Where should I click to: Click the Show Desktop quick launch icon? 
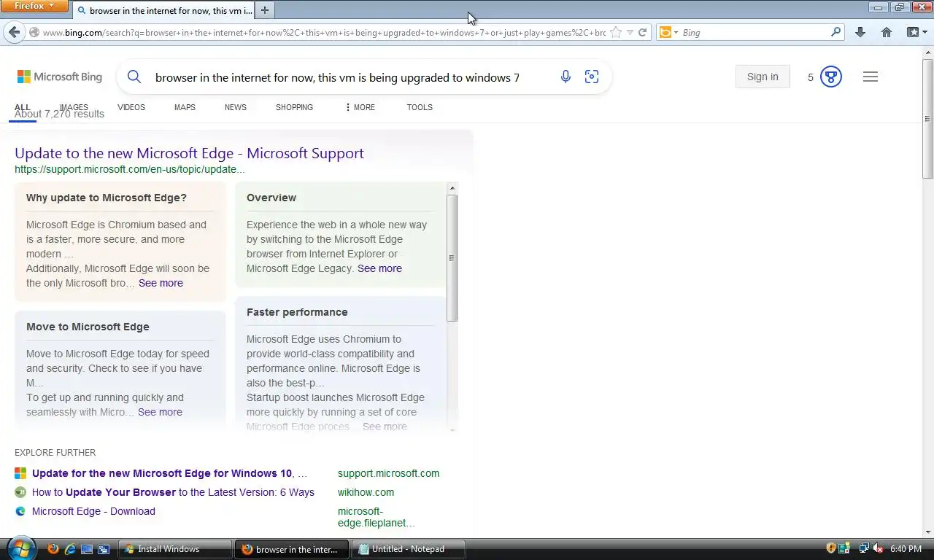tap(87, 549)
